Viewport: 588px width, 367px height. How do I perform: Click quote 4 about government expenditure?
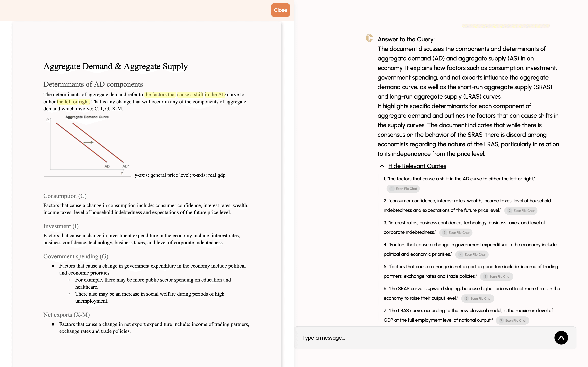tap(470, 249)
